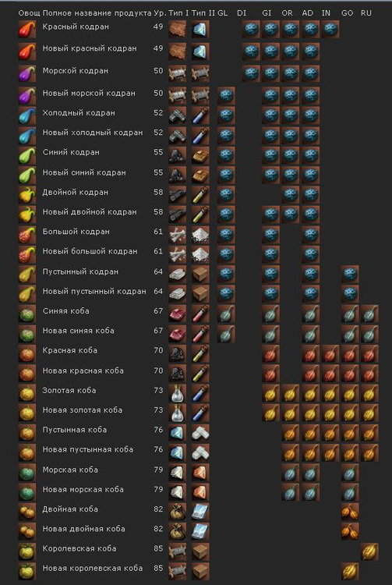Click the GO seed icon for Пустынный кодран
The image size is (392, 585).
point(350,275)
